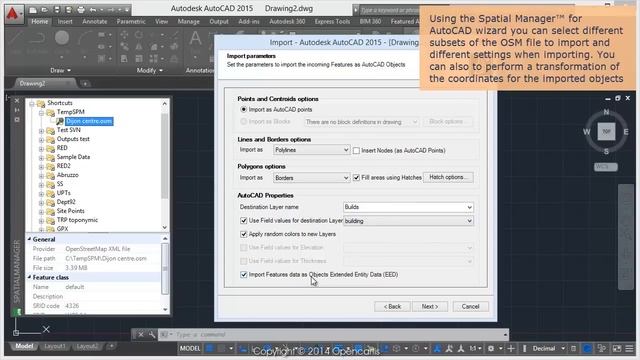
Task: Click the command line wrench customize icon
Action: tap(151, 335)
